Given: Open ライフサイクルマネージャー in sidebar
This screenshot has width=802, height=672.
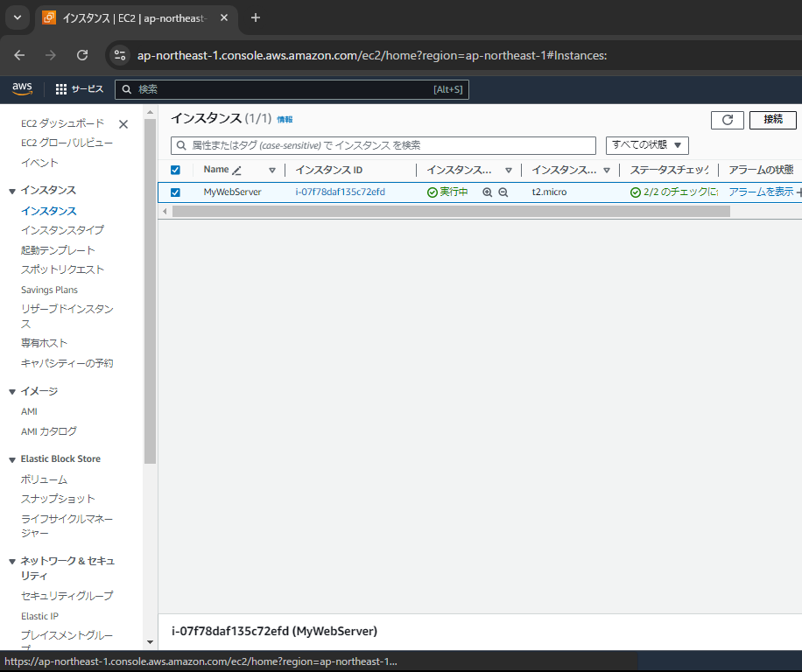Looking at the screenshot, I should (x=67, y=526).
